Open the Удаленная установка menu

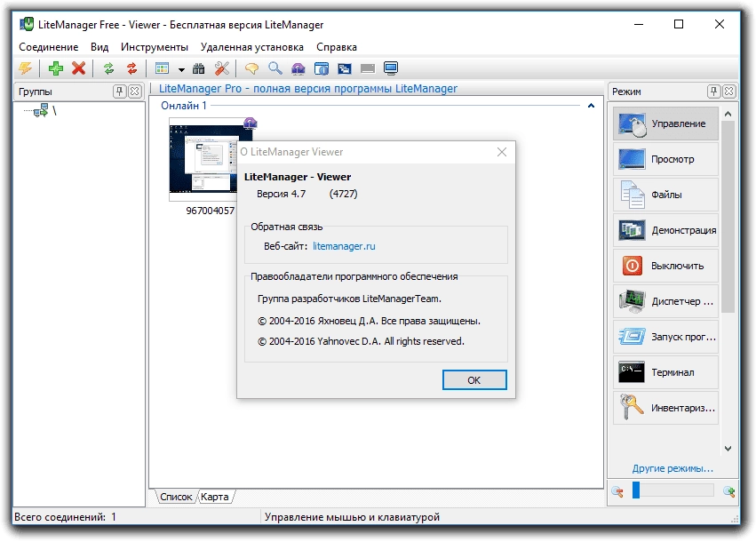click(x=252, y=47)
